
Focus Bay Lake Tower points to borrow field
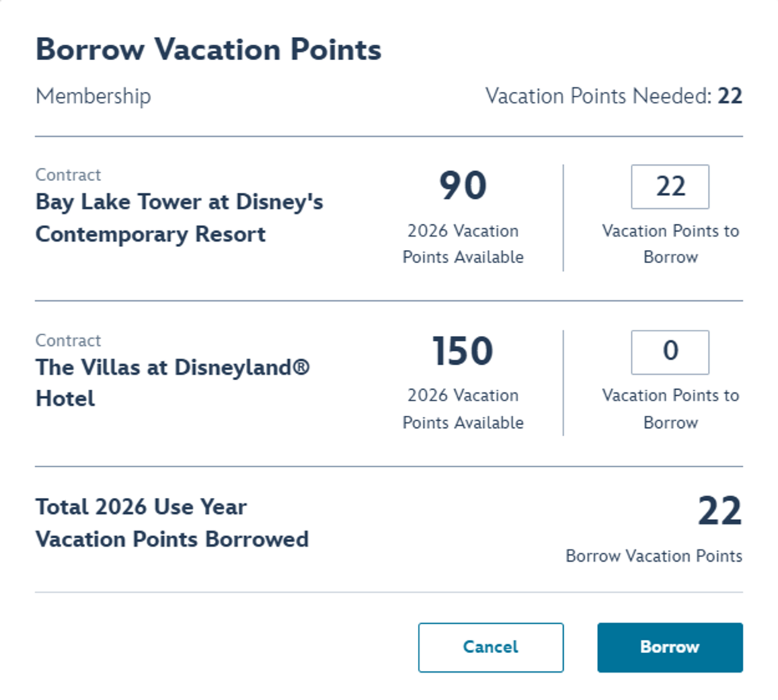(670, 187)
